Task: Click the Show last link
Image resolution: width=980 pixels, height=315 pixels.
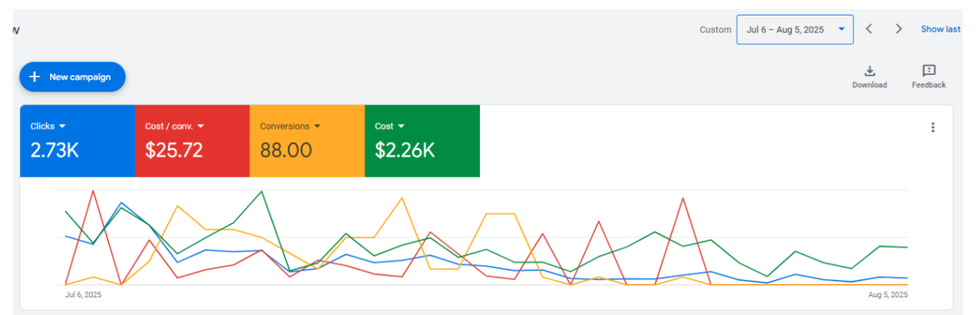Action: click(x=940, y=29)
